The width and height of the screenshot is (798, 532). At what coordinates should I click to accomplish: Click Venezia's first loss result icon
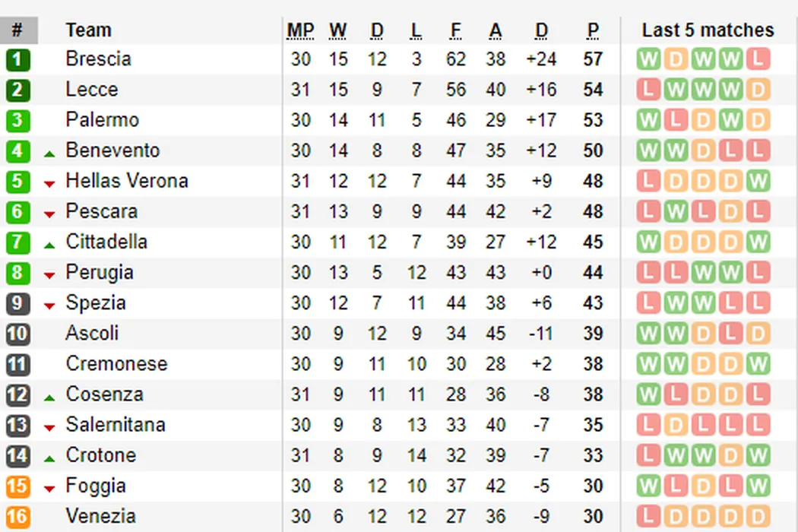click(648, 517)
